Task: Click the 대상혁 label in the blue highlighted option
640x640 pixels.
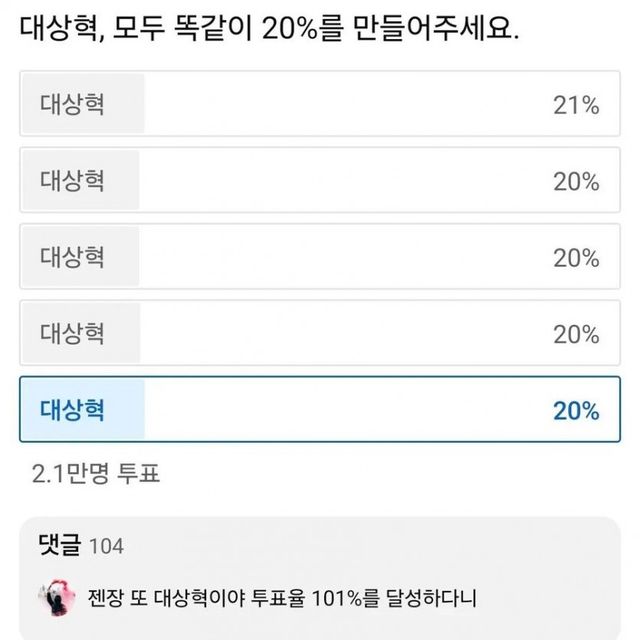Action: [x=73, y=409]
